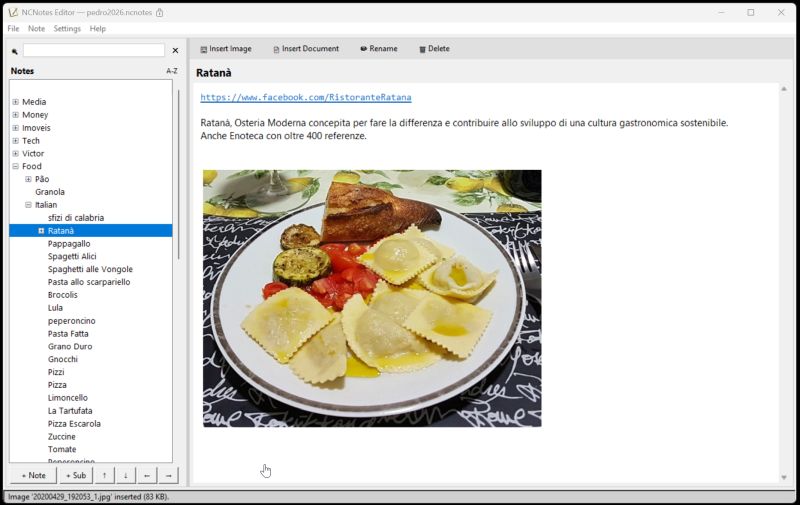Open the Pizza Escarola note
800x505 pixels.
click(74, 424)
